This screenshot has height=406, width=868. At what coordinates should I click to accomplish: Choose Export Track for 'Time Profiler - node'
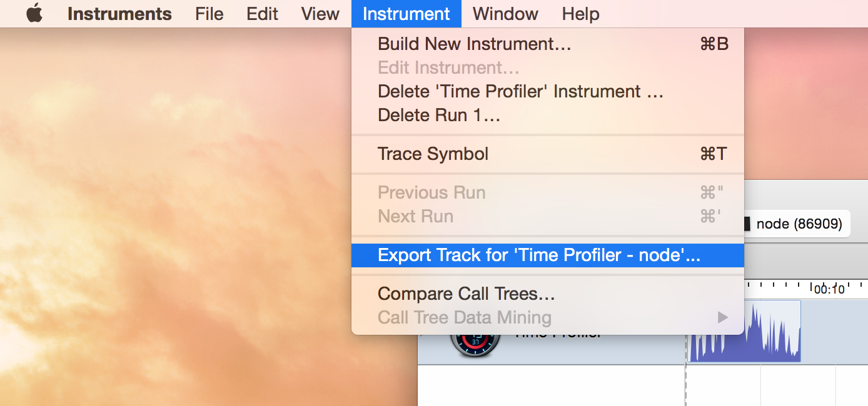point(539,255)
